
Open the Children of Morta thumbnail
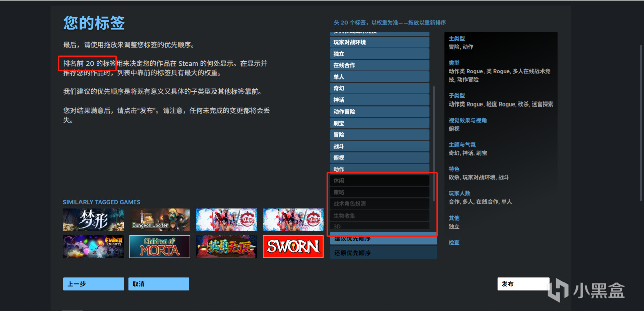[x=160, y=247]
